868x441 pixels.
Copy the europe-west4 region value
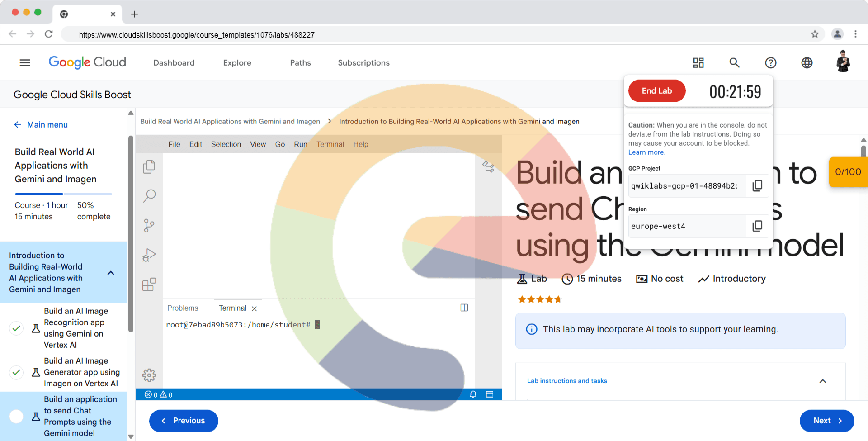click(x=757, y=226)
